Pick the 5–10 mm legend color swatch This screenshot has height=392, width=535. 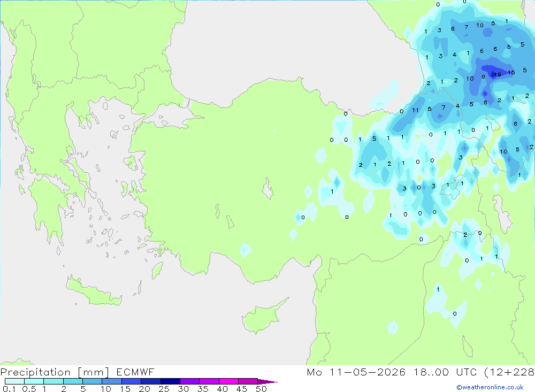pos(93,381)
